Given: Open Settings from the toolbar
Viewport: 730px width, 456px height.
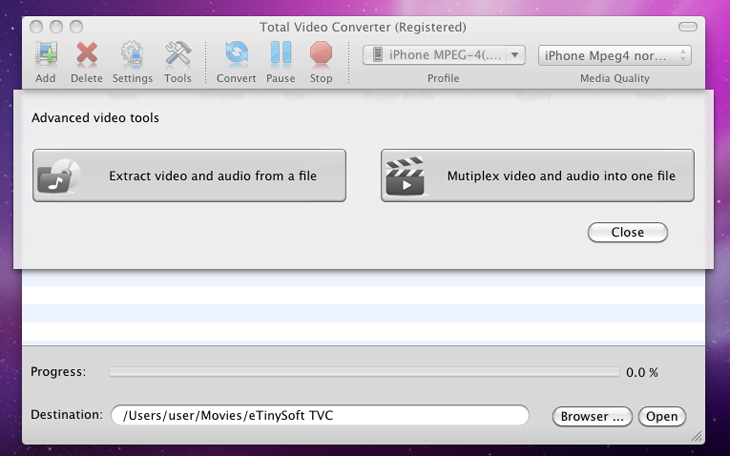Looking at the screenshot, I should tap(132, 54).
